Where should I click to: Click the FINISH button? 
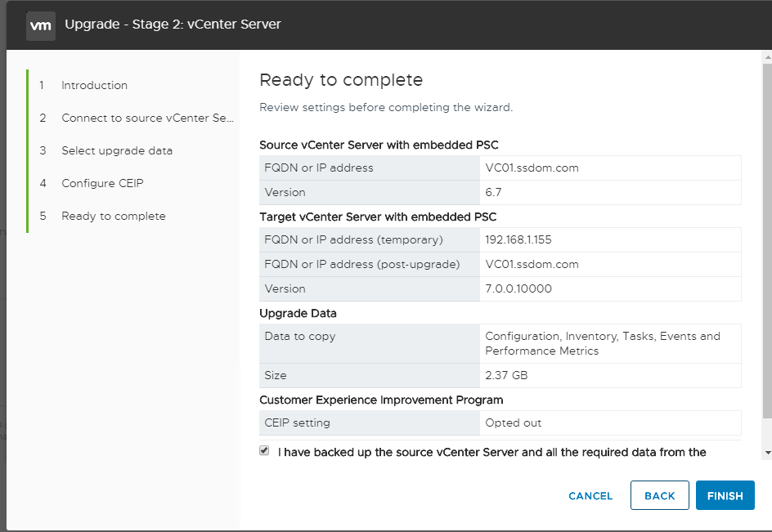725,495
